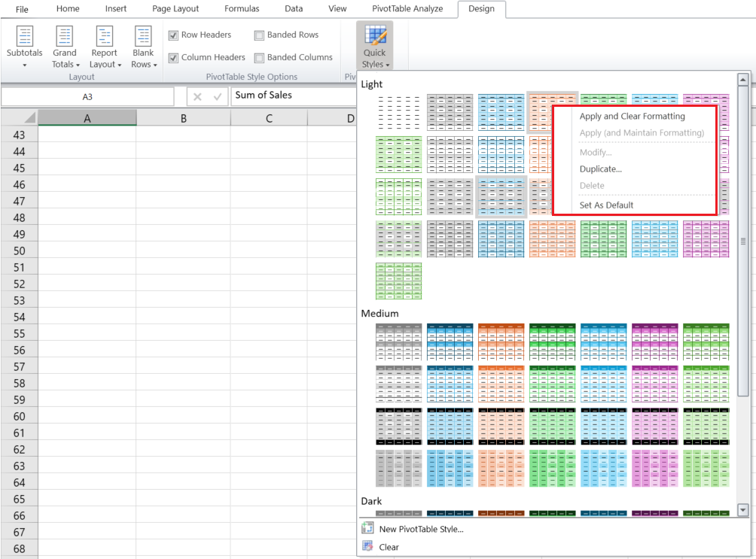Click the Select All corner triangle
Screen dimensions: 756x559
[29, 117]
